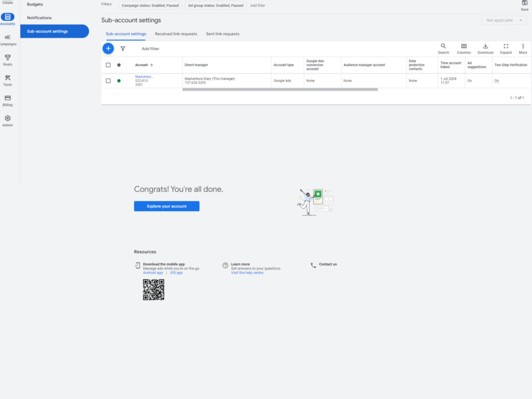
Task: Click the Ad group status filter chip
Action: [215, 5]
